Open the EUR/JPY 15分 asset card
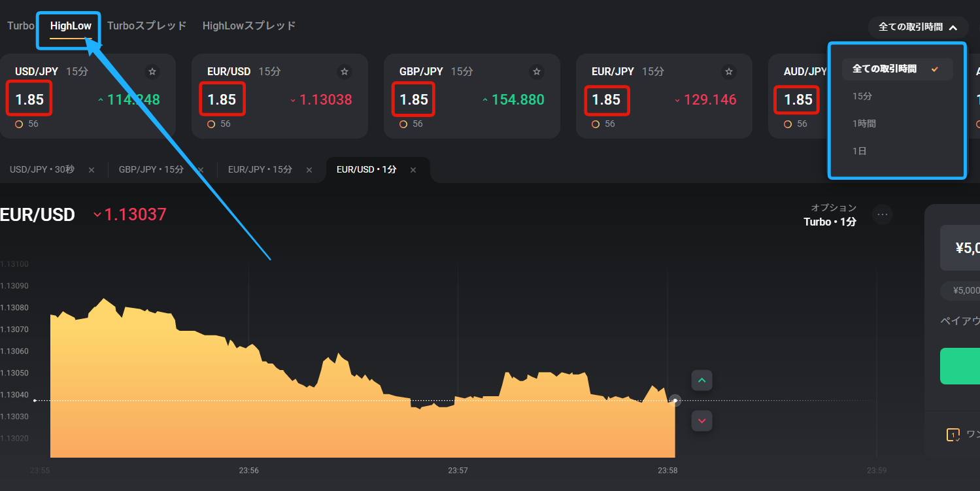 (664, 96)
